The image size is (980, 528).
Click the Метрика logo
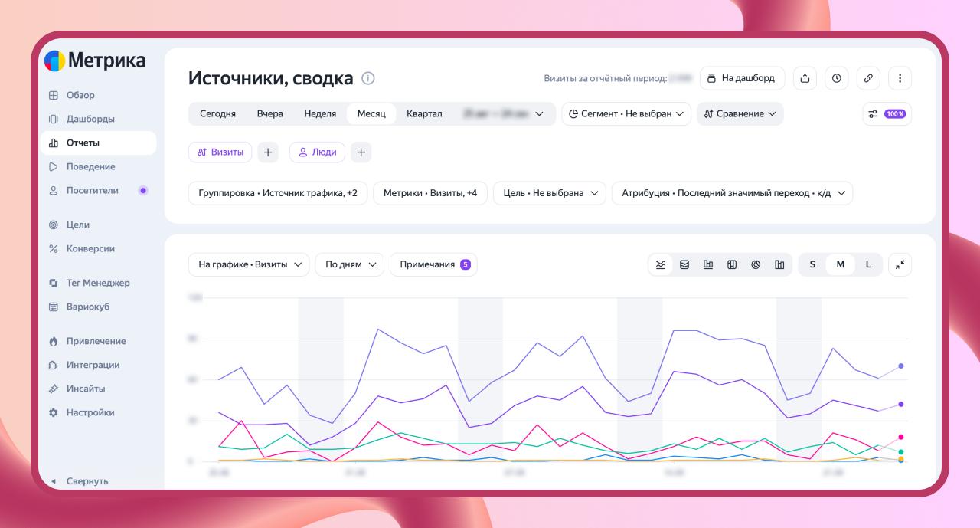[x=95, y=61]
